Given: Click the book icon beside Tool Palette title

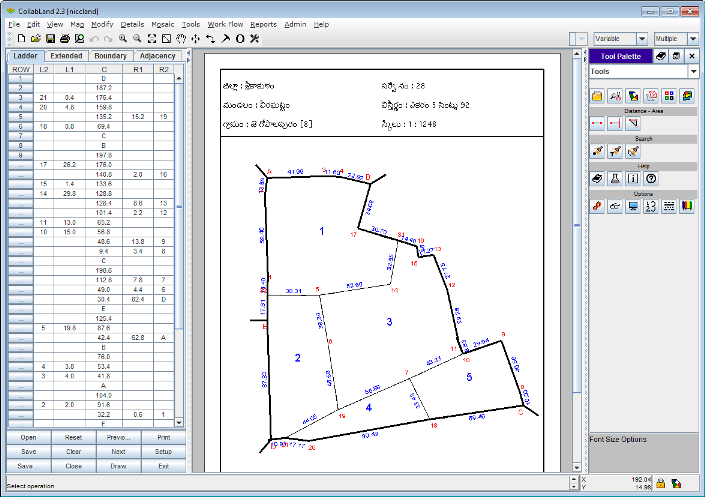Looking at the screenshot, I should 661,56.
